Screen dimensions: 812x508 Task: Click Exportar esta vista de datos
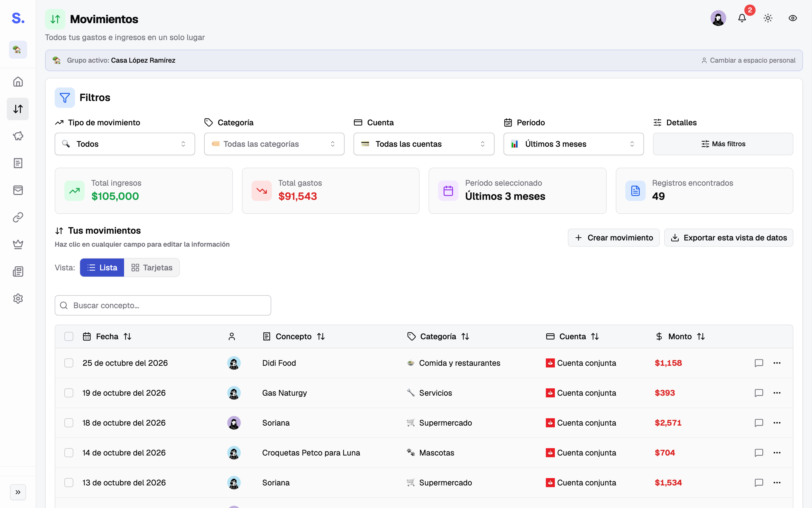click(x=729, y=238)
